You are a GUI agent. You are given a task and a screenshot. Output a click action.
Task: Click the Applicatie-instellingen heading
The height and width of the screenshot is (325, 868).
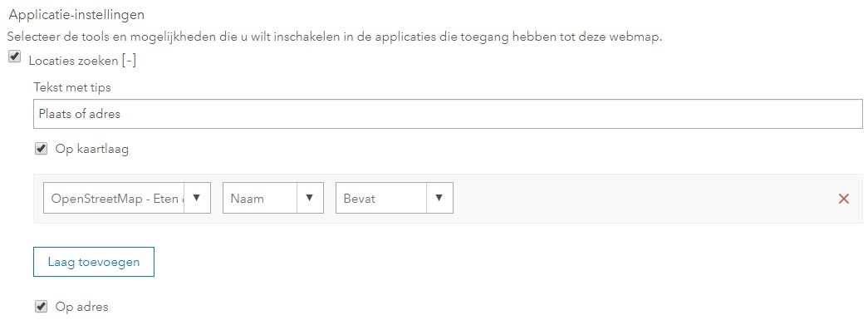pos(77,15)
